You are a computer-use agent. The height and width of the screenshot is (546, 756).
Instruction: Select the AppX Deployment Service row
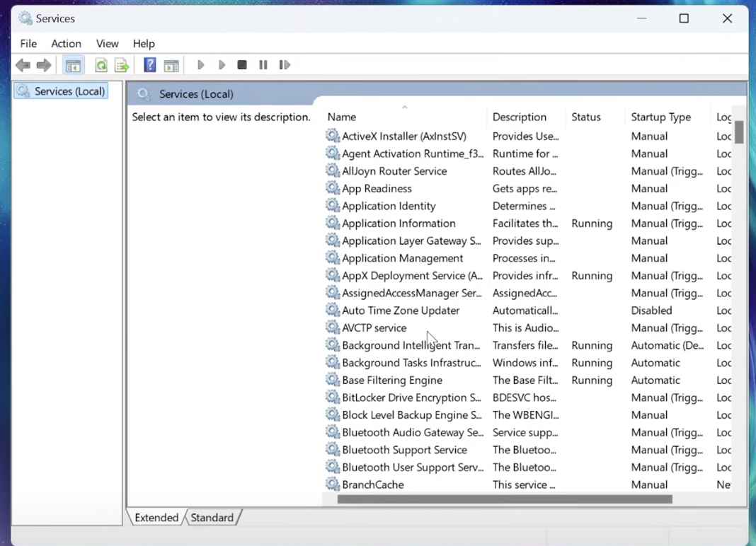tap(527, 275)
